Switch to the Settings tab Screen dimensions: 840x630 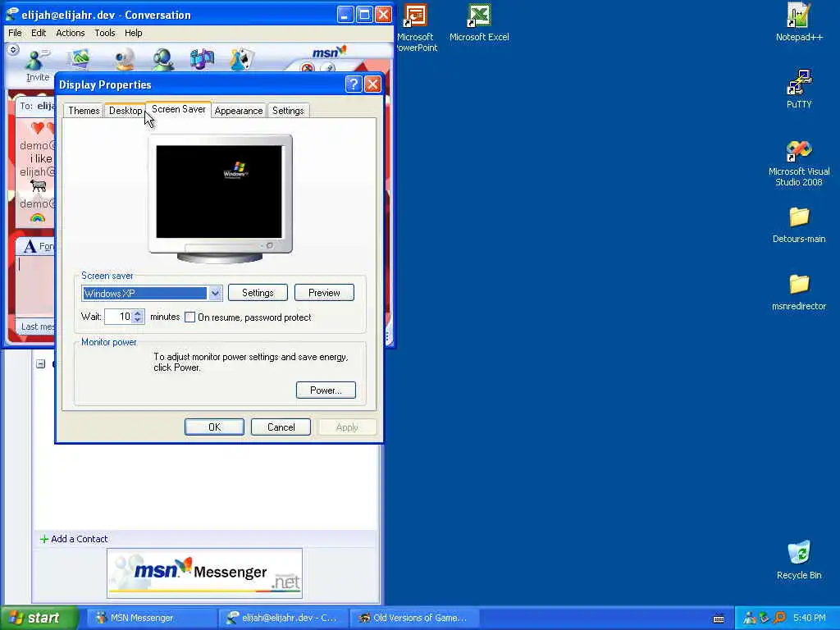(x=288, y=111)
